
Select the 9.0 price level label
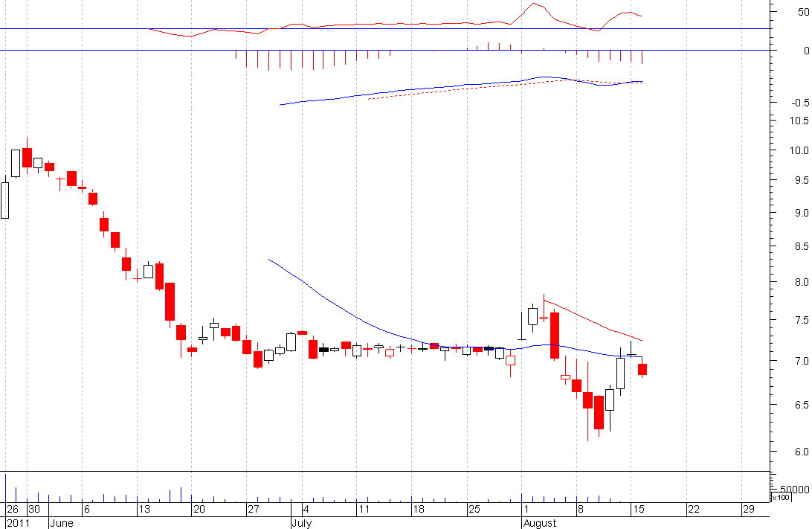tap(802, 213)
